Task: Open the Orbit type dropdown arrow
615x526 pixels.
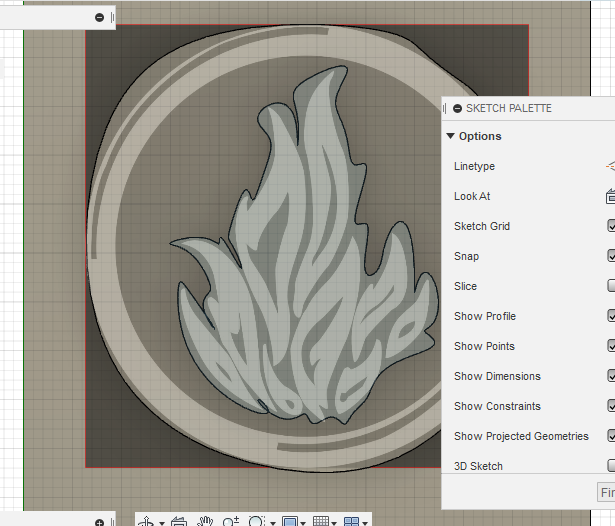Action: (x=162, y=523)
